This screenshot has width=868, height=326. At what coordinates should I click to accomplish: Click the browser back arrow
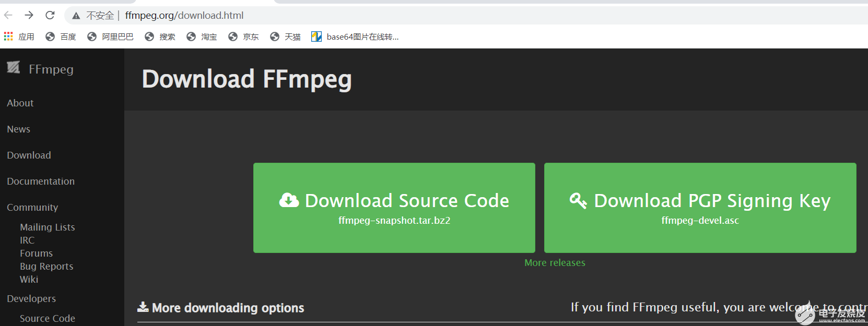coord(8,15)
